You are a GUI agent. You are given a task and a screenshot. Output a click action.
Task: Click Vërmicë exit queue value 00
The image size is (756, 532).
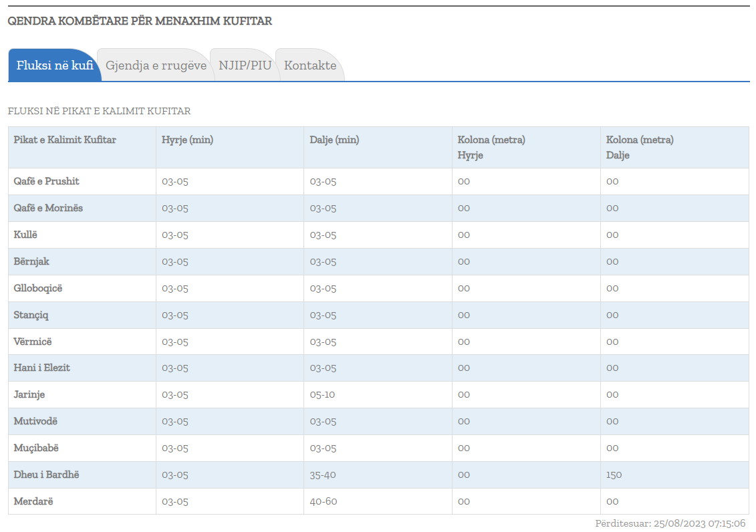[x=612, y=342]
